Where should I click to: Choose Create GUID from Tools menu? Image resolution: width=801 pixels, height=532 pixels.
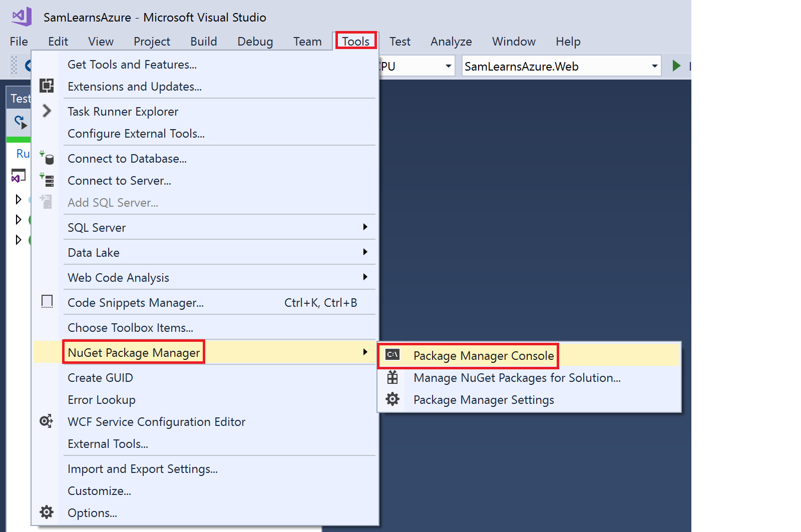tap(100, 378)
